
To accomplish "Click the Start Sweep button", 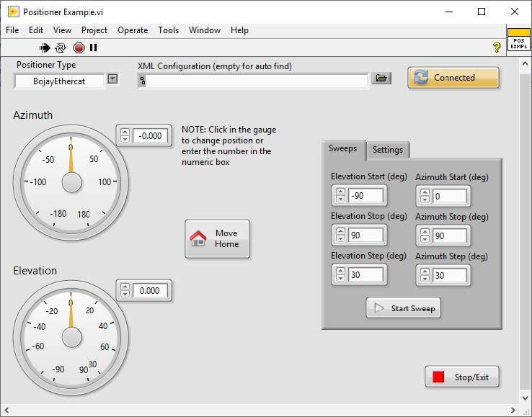I will pyautogui.click(x=403, y=308).
